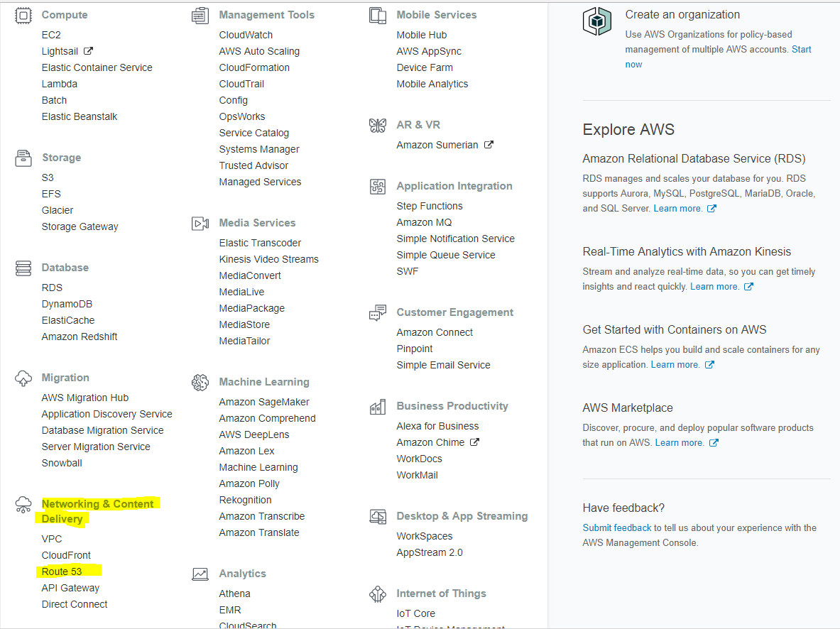Click external link icon beside Amazon Chime

[x=474, y=442]
